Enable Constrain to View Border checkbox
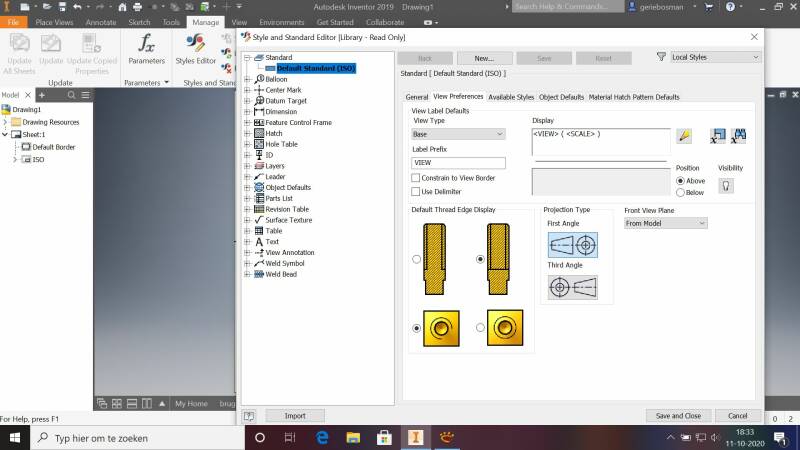The width and height of the screenshot is (800, 450). point(416,178)
